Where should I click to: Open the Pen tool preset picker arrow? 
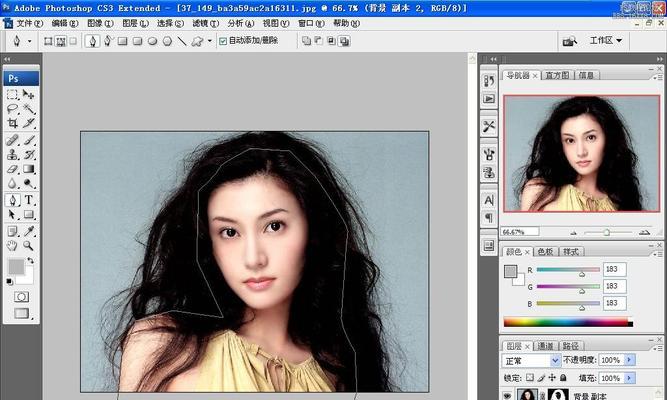pyautogui.click(x=29, y=41)
